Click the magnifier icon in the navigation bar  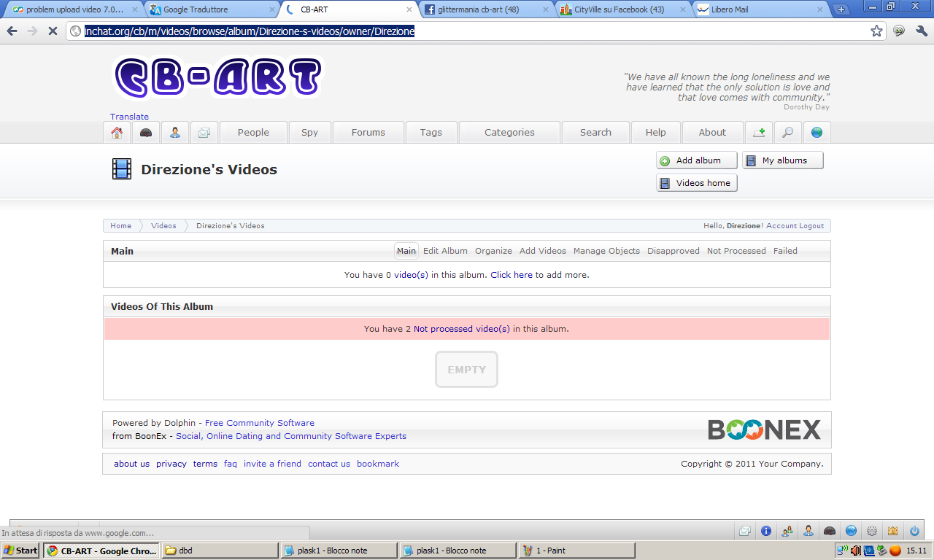click(x=787, y=133)
